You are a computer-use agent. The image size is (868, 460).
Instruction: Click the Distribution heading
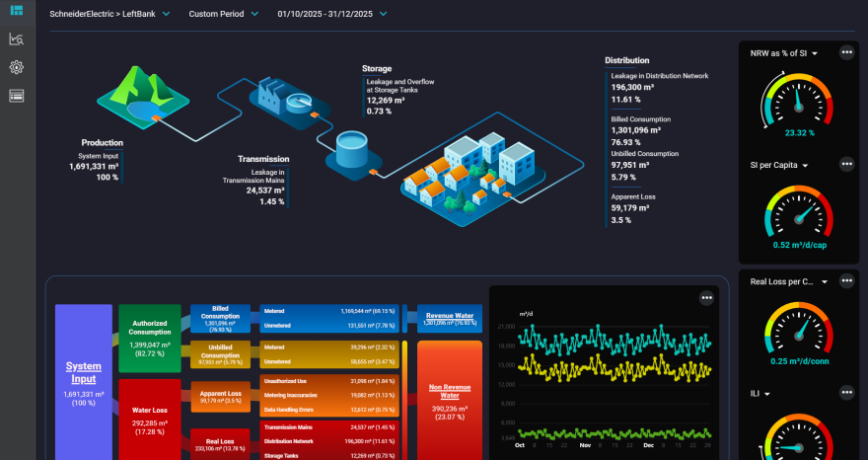(x=626, y=60)
